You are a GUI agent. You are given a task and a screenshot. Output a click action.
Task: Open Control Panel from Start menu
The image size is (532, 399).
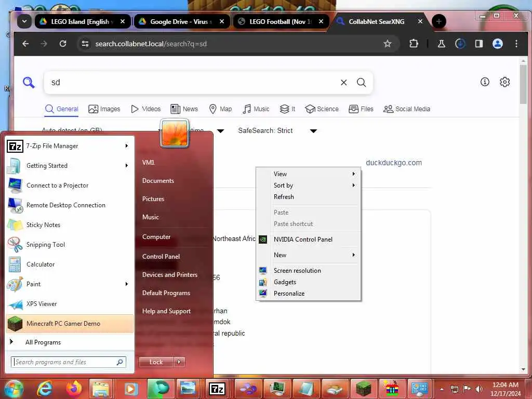161,257
